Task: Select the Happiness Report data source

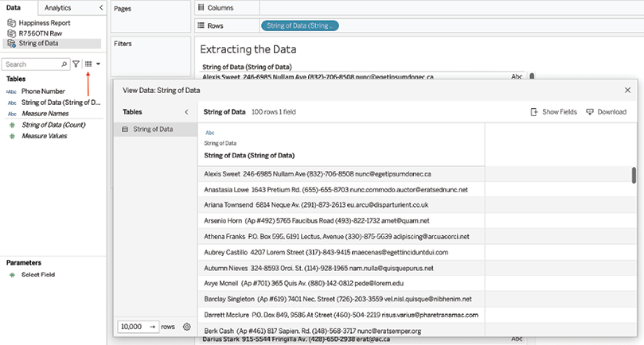Action: click(45, 23)
